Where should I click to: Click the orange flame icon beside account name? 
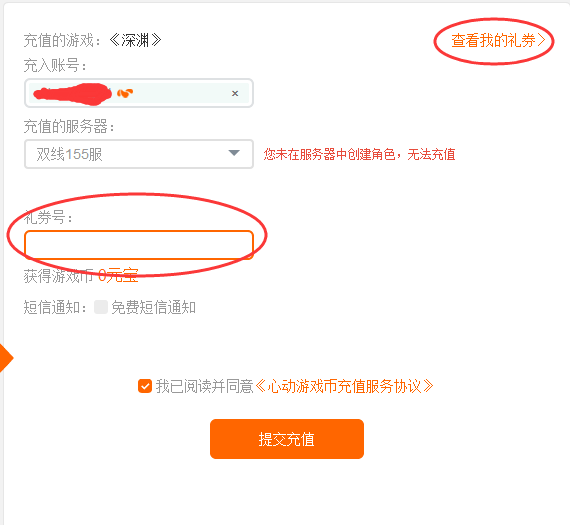point(125,93)
